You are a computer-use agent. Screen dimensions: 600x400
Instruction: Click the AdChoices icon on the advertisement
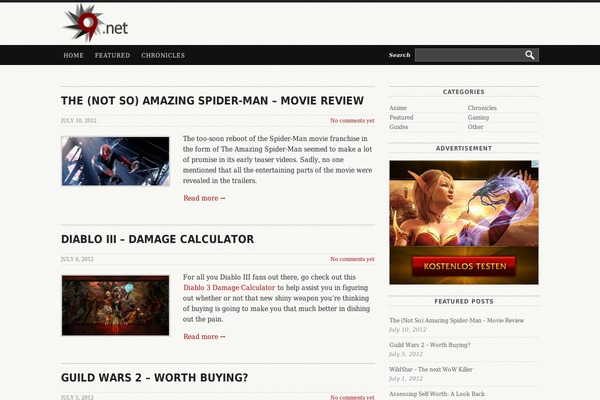[x=536, y=163]
